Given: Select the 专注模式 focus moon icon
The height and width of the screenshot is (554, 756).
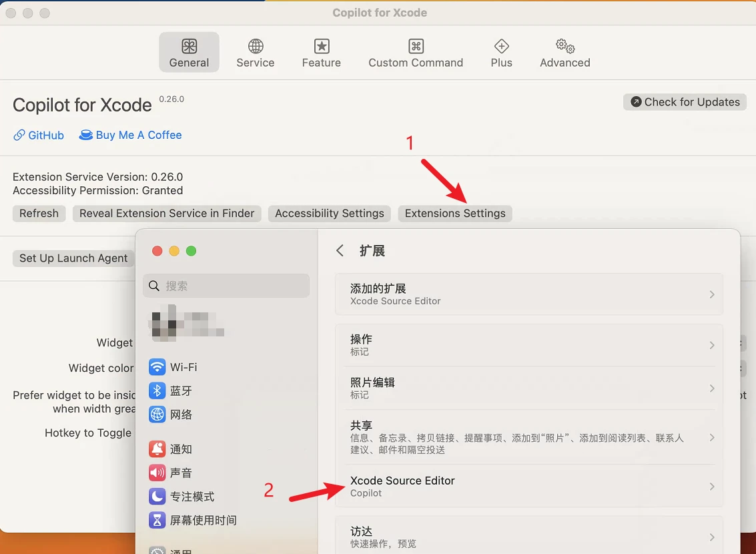Looking at the screenshot, I should tap(157, 496).
